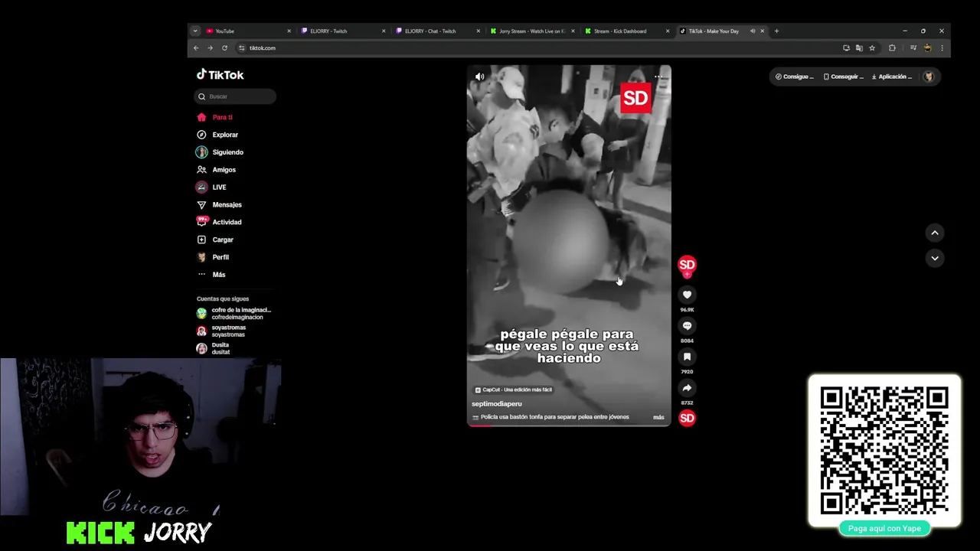Viewport: 980px width, 551px height.
Task: Click the browser forward arrow
Action: click(x=210, y=47)
